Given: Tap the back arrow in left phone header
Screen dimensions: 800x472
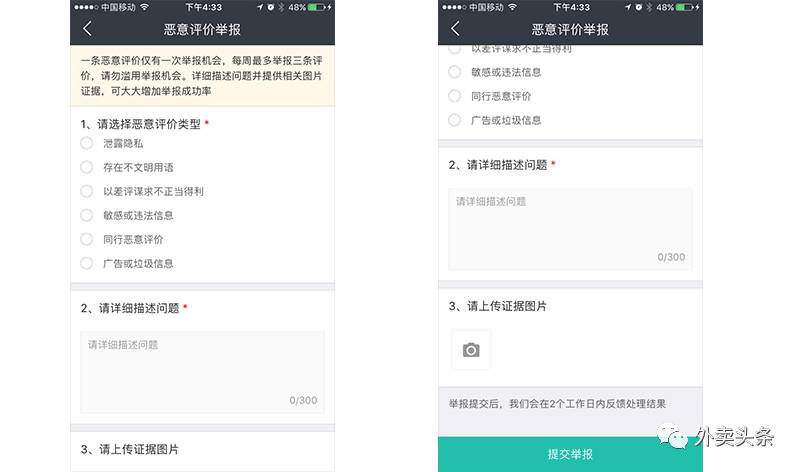Looking at the screenshot, I should (87, 29).
